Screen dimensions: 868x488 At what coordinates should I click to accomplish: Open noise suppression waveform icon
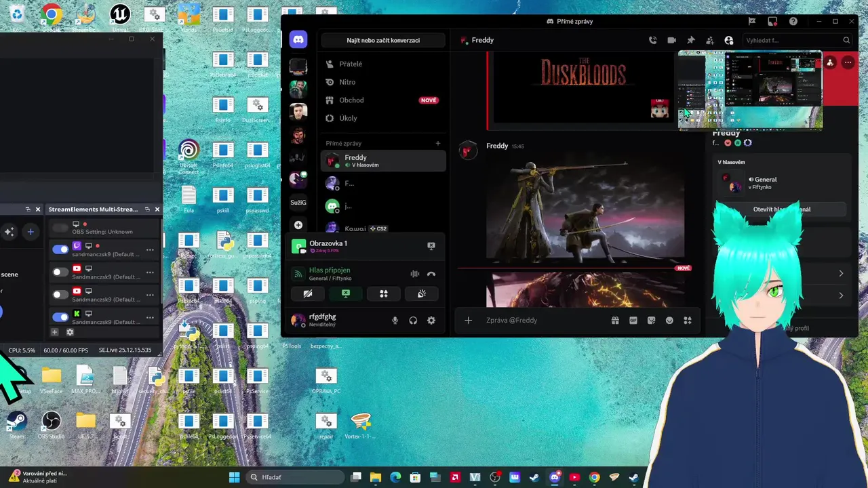pyautogui.click(x=414, y=274)
